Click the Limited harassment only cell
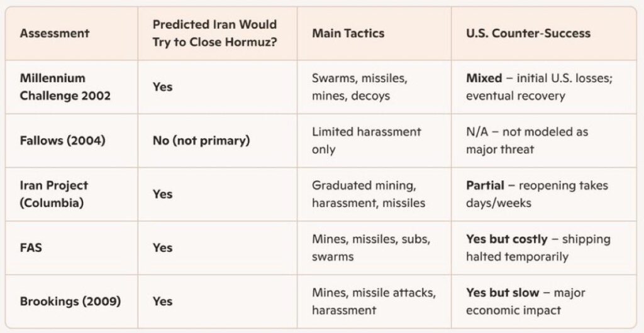Image resolution: width=644 pixels, height=333 pixels. tap(366, 140)
